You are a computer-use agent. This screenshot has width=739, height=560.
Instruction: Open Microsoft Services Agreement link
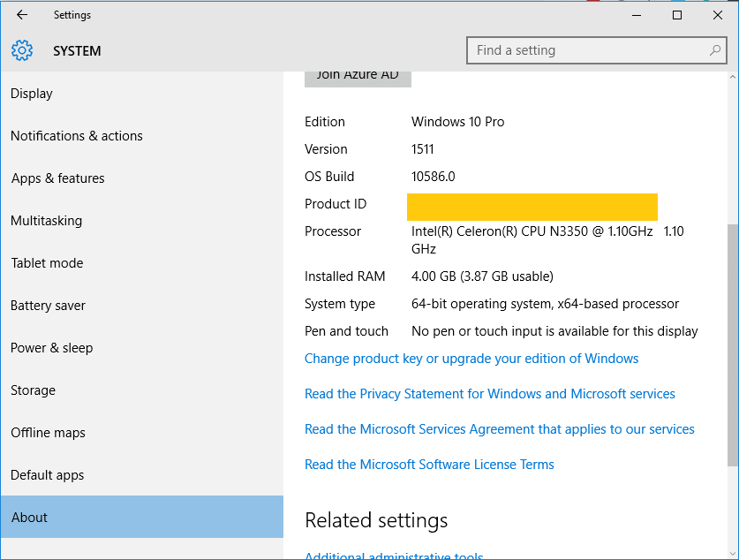click(499, 429)
